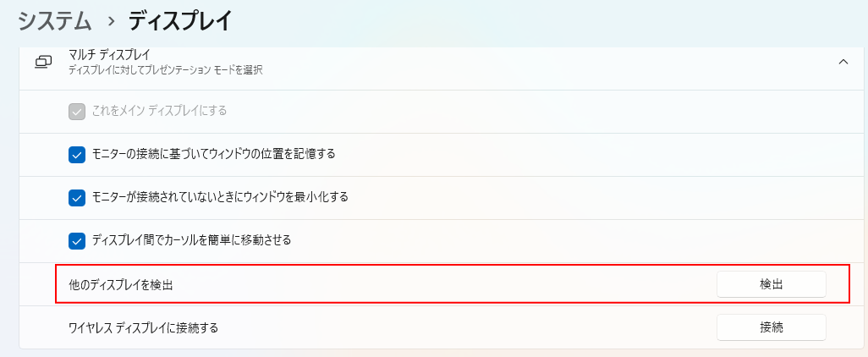Uncheck minimize windows when monitor disconnected
This screenshot has height=357, width=868.
(x=77, y=197)
